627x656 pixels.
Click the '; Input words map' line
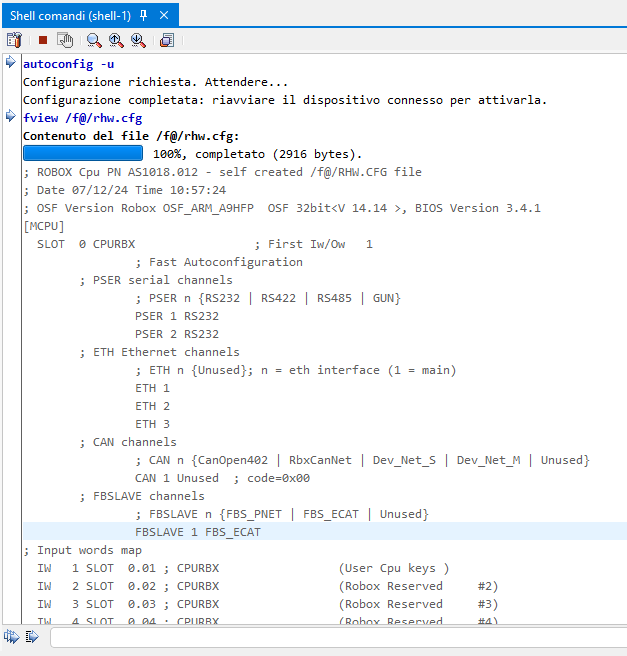pyautogui.click(x=82, y=550)
